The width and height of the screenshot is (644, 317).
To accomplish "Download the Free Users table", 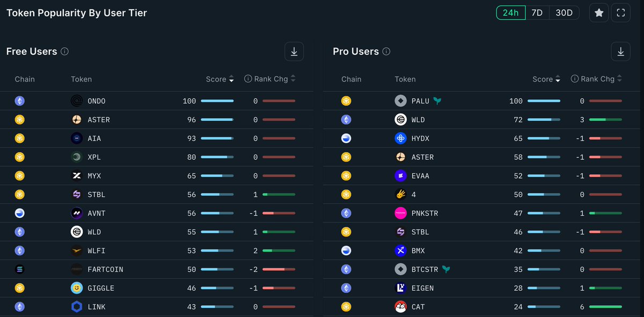I will 294,51.
